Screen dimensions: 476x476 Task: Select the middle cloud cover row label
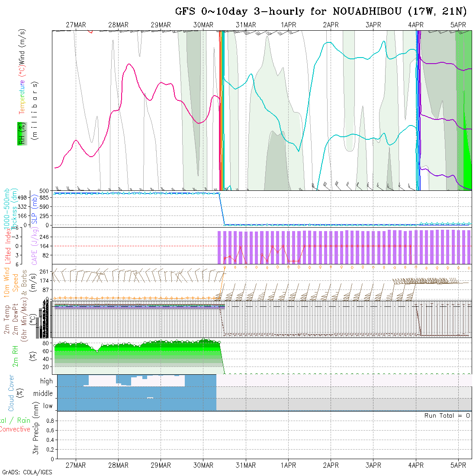click(x=43, y=393)
